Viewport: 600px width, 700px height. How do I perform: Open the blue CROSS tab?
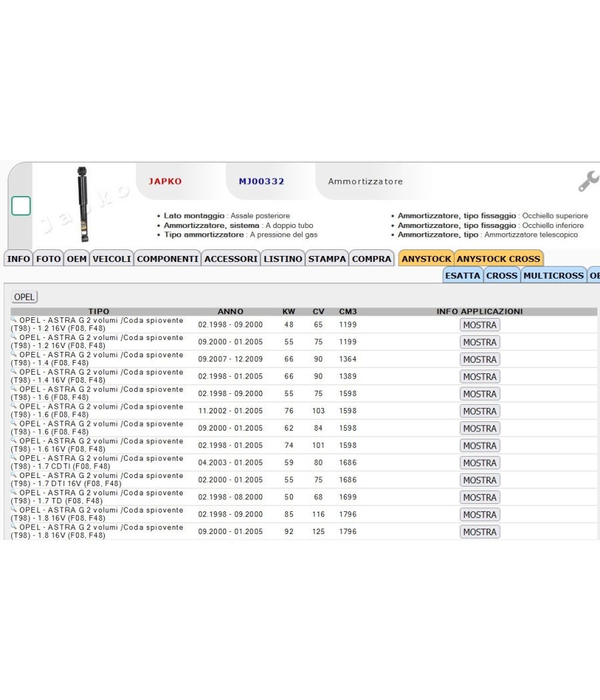(502, 275)
